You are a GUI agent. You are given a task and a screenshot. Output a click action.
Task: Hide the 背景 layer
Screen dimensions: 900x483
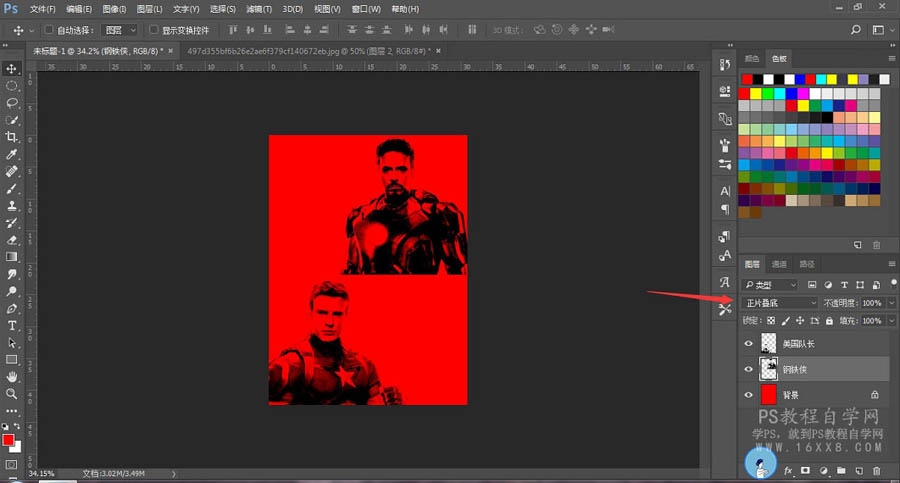coord(748,395)
